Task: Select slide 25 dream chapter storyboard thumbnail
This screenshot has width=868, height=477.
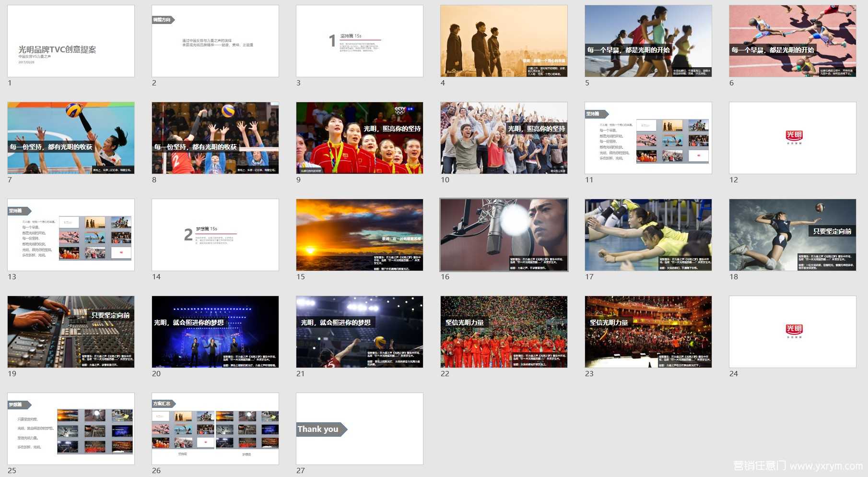Action: [71, 429]
